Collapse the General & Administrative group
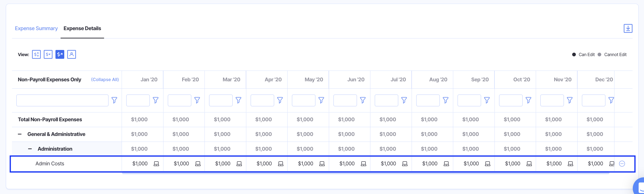The height and width of the screenshot is (194, 644). click(20, 134)
